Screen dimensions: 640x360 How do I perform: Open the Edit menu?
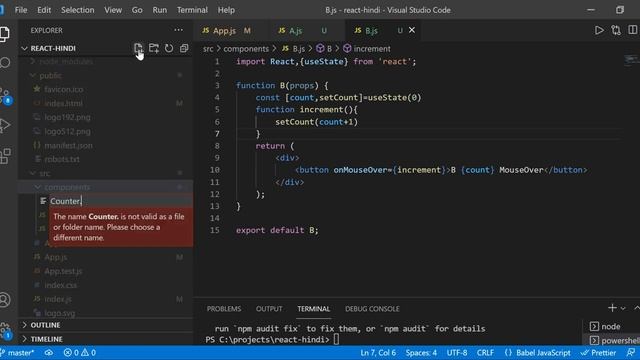tap(44, 10)
